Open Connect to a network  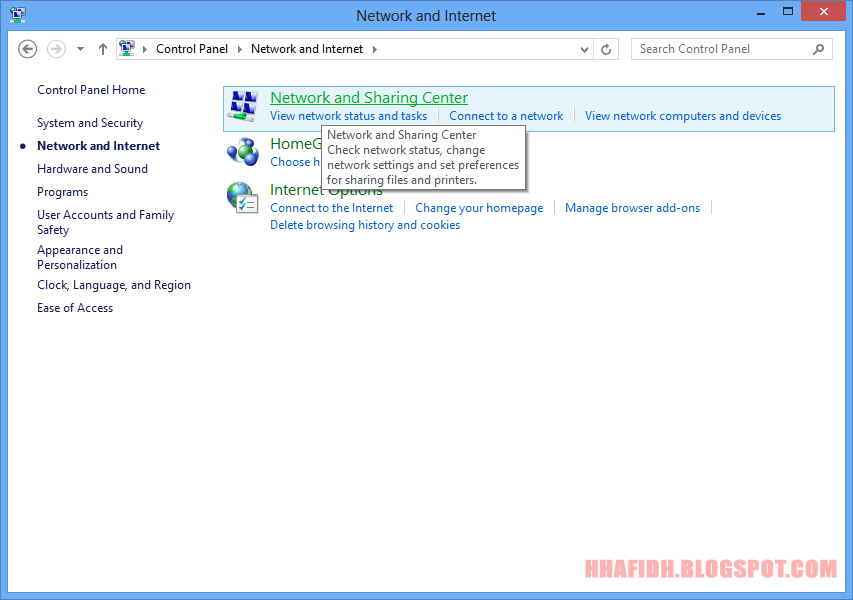(506, 115)
